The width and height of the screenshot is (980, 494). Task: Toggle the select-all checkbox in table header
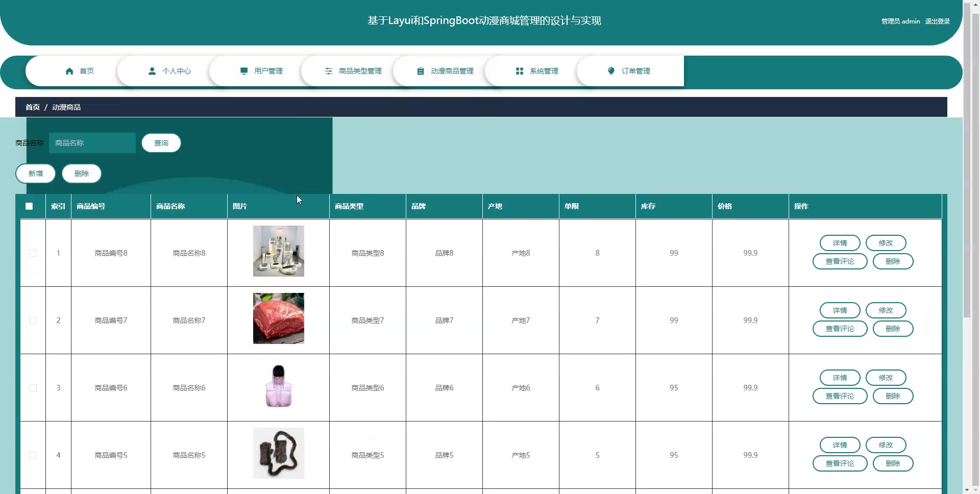click(29, 206)
